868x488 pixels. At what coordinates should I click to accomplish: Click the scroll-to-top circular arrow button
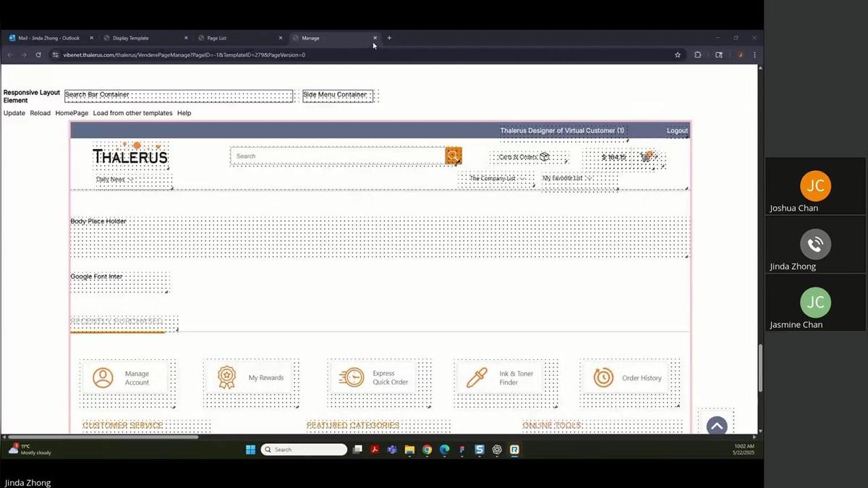715,426
